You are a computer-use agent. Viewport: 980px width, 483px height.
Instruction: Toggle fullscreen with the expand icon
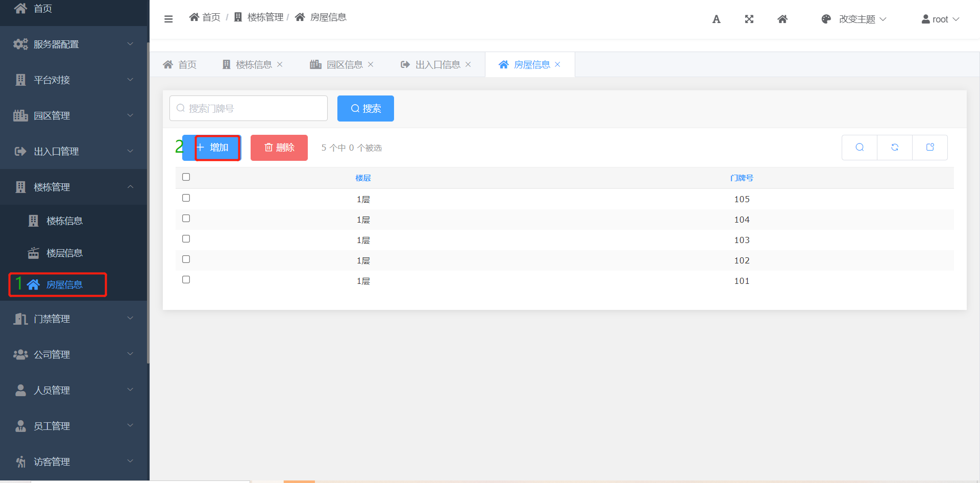tap(749, 19)
